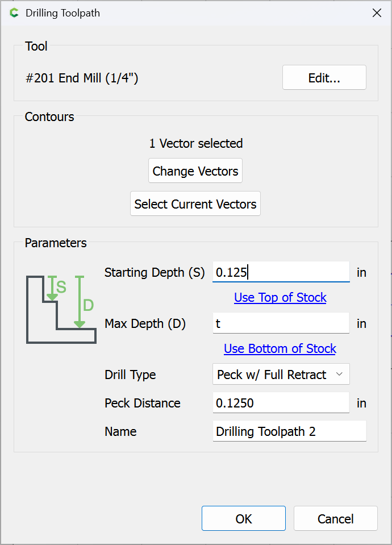Expand the Drill Type dropdown
Image resolution: width=392 pixels, height=545 pixels.
pyautogui.click(x=281, y=375)
